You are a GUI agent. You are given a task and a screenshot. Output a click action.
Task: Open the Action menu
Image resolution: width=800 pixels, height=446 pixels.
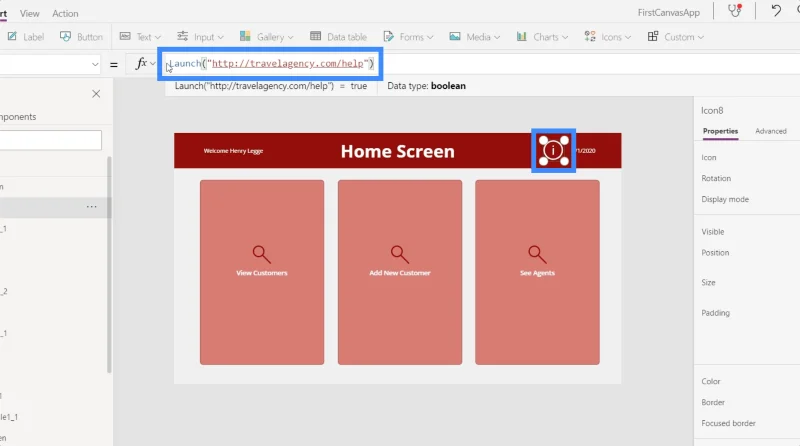click(65, 13)
